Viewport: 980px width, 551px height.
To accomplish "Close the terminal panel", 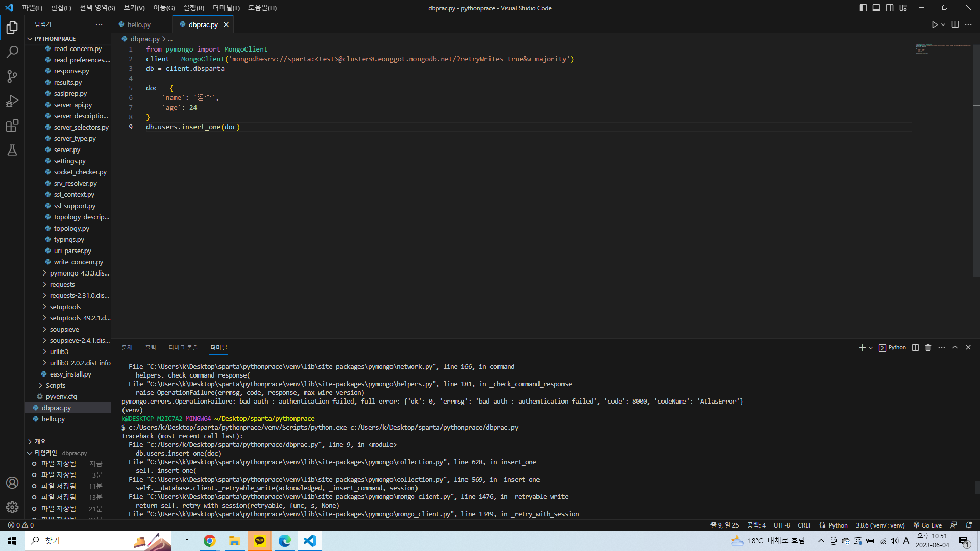I will point(968,348).
